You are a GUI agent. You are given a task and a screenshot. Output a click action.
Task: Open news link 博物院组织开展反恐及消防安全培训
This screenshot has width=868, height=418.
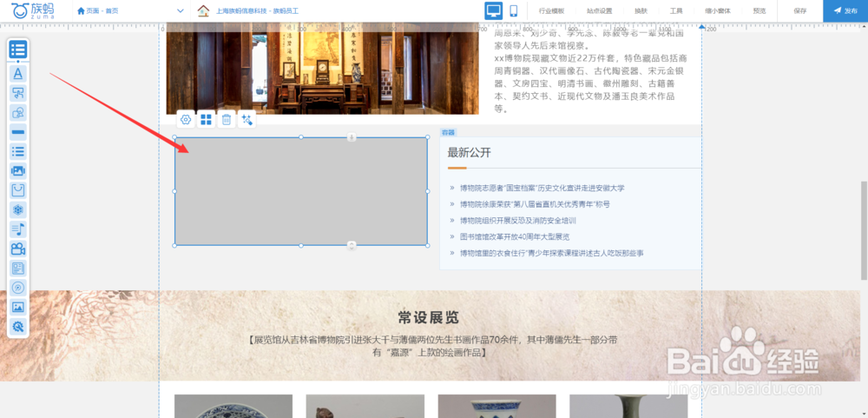[x=517, y=220]
